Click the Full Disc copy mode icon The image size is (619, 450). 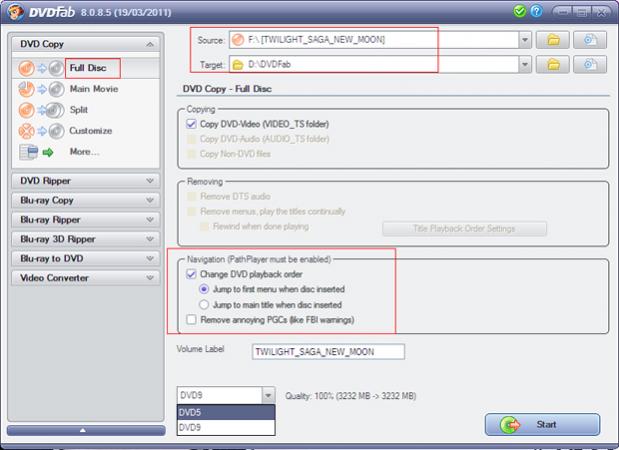(41, 68)
